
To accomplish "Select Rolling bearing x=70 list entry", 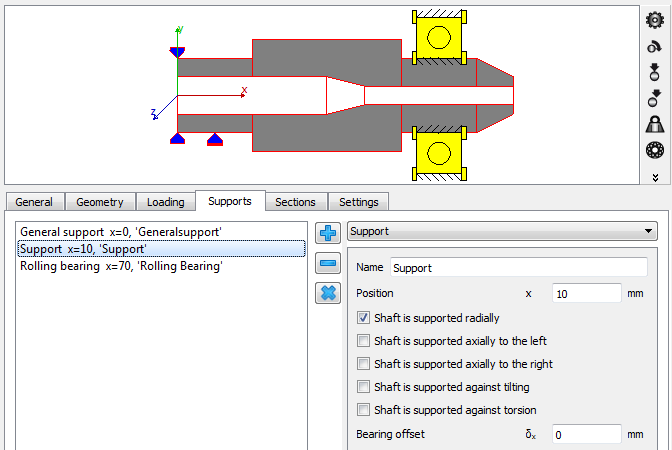I will click(x=121, y=266).
